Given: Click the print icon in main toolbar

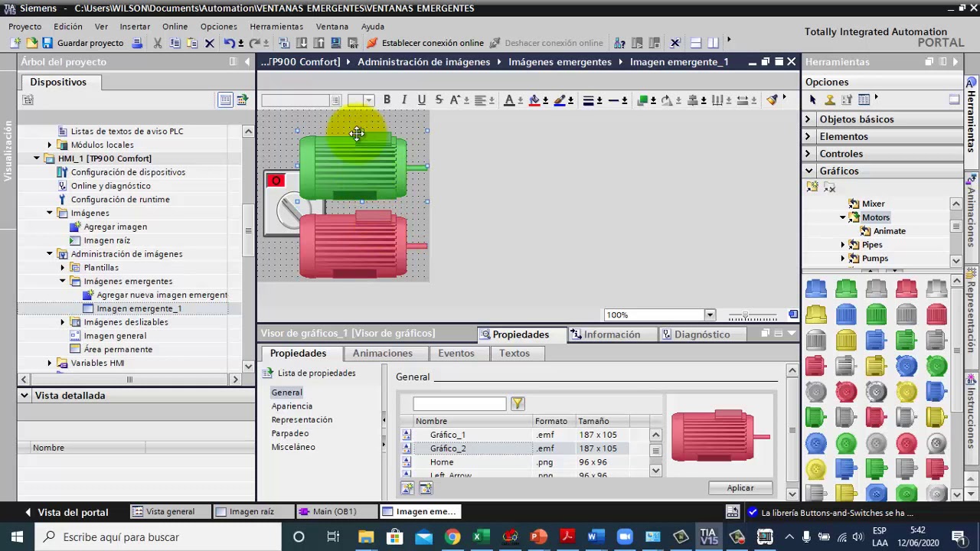Looking at the screenshot, I should [x=137, y=43].
